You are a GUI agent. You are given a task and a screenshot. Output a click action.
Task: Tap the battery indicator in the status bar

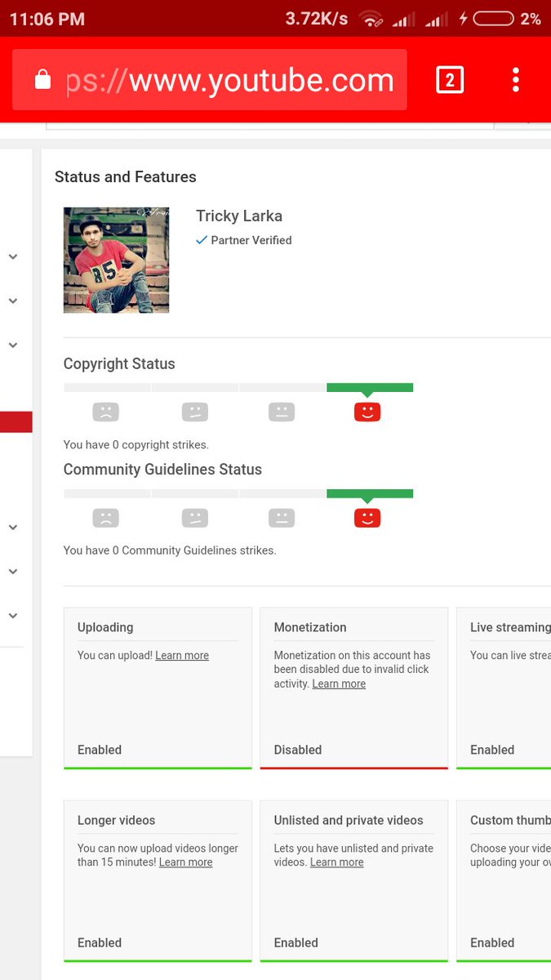pyautogui.click(x=493, y=19)
